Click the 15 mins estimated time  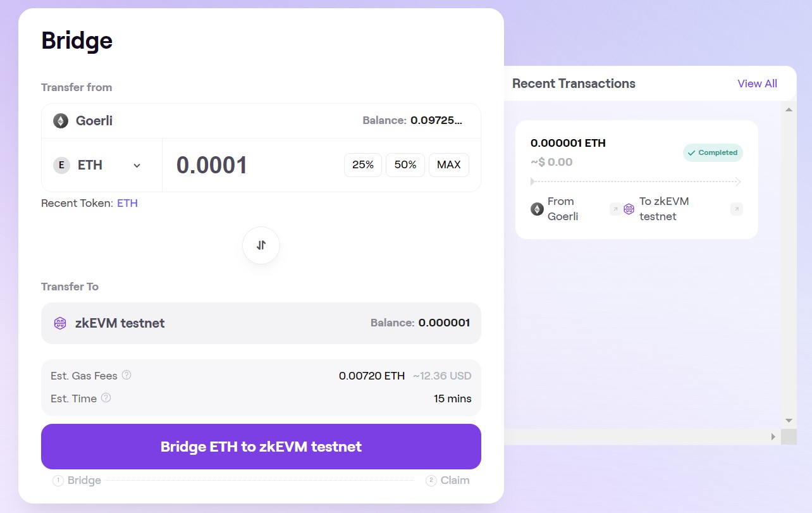pyautogui.click(x=453, y=399)
